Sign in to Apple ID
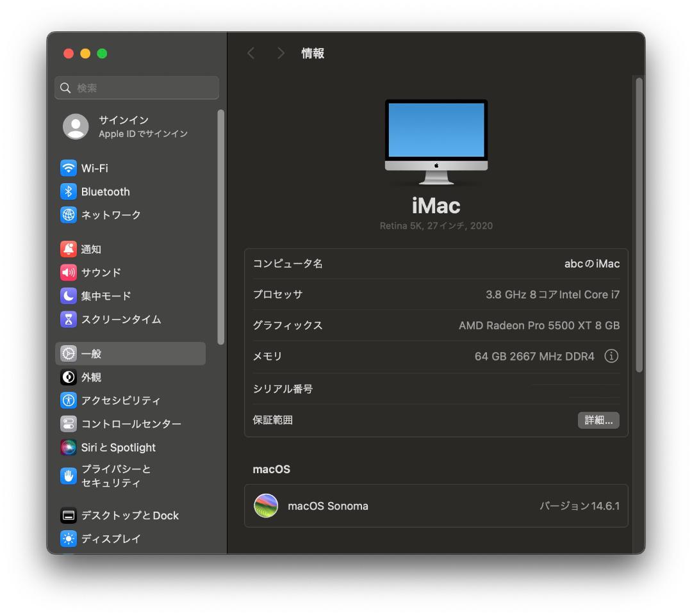Image resolution: width=692 pixels, height=616 pixels. (x=115, y=126)
